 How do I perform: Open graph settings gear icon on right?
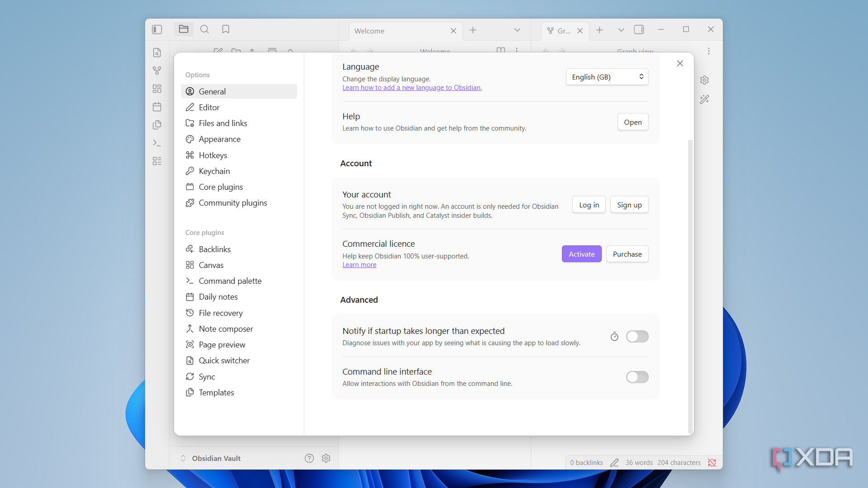pos(704,80)
